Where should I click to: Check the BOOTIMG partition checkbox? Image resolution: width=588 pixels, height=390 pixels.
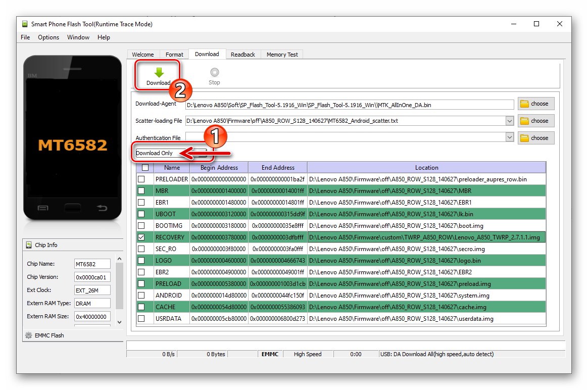[x=141, y=226]
